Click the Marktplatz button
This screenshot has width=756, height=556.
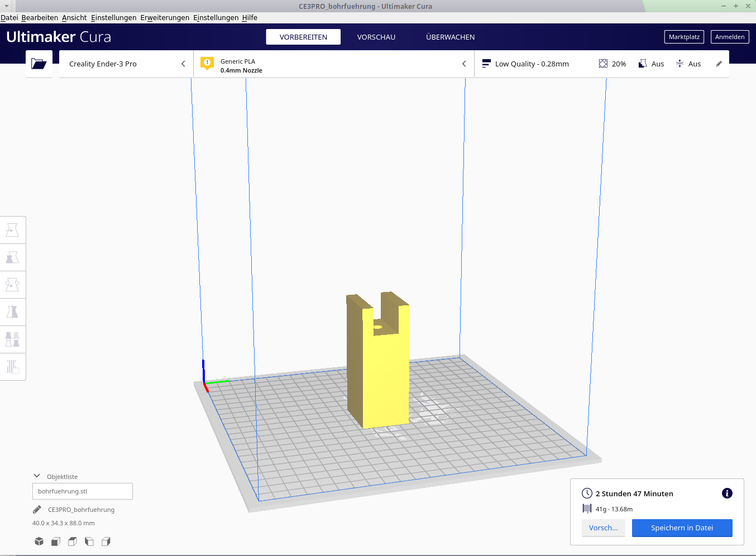tap(684, 37)
